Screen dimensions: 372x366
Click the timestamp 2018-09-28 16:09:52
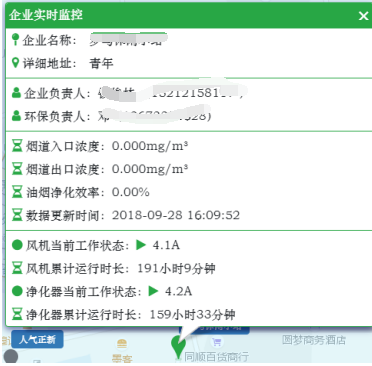click(176, 215)
